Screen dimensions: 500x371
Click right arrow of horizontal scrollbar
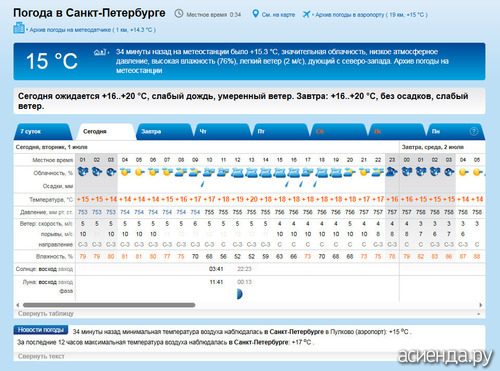480,305
